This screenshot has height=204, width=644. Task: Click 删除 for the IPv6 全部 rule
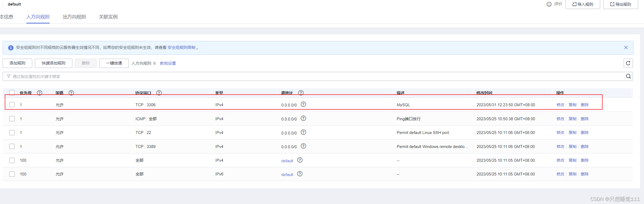(x=585, y=174)
